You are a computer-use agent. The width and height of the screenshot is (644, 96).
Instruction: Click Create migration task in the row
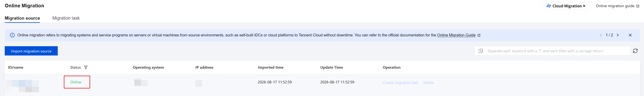click(400, 83)
